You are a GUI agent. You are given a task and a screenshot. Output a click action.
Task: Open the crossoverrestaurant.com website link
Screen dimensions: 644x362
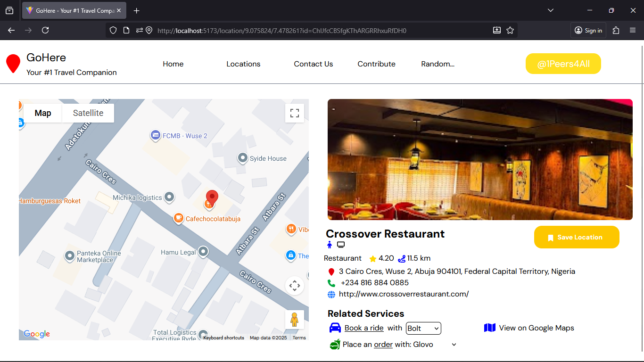[x=404, y=294]
